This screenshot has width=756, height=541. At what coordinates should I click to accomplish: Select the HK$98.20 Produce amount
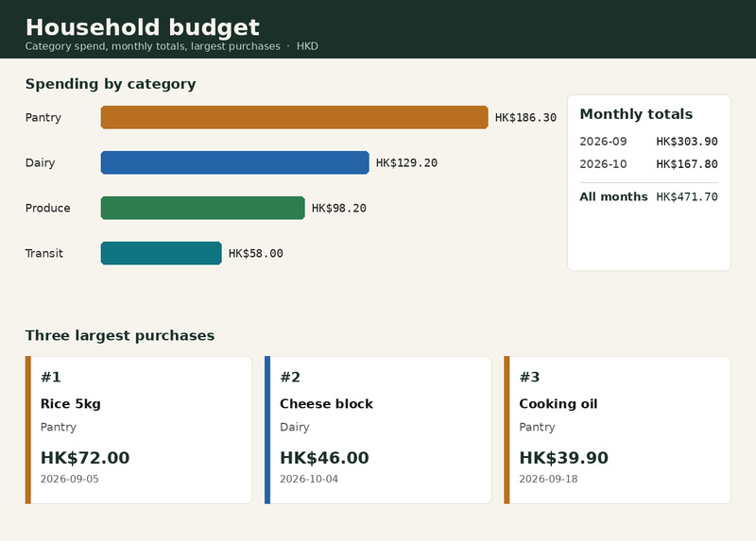[x=339, y=208]
